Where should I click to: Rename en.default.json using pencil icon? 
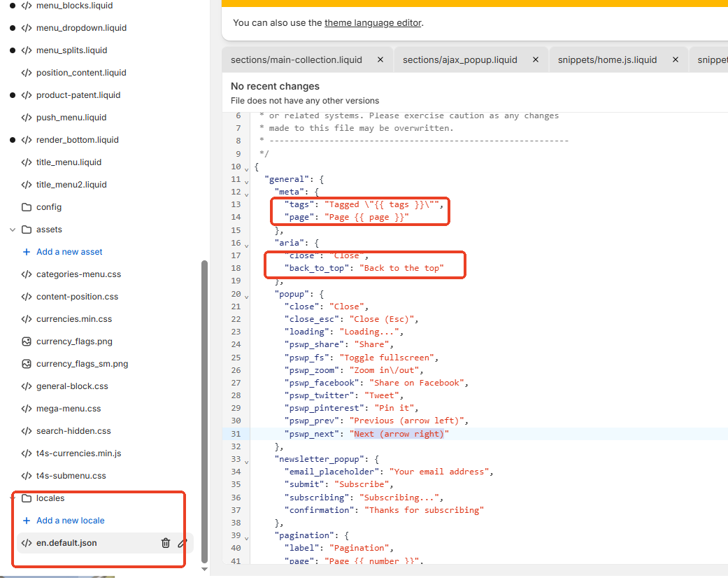point(183,543)
